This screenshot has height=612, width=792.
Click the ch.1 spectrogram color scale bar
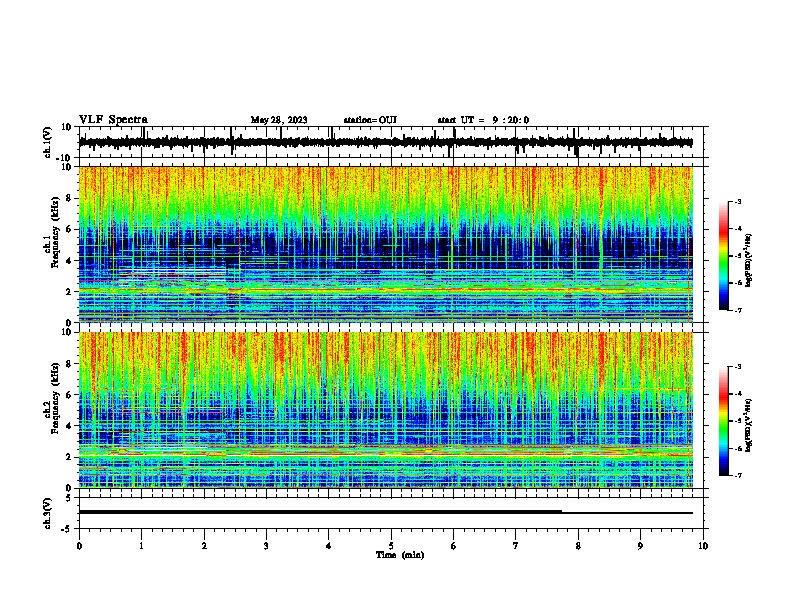tap(724, 256)
